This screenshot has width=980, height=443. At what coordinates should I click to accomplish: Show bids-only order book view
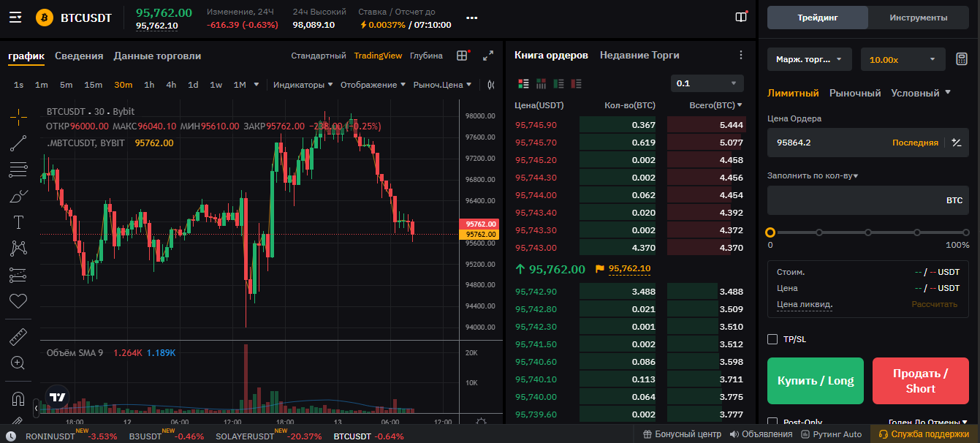(x=558, y=83)
